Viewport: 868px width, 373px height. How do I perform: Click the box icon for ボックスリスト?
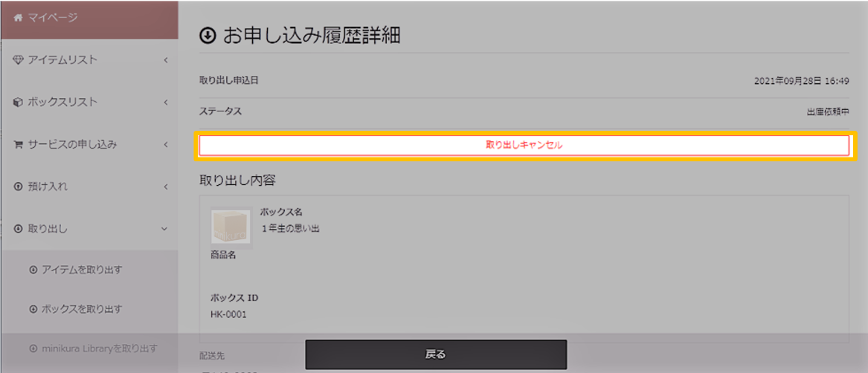(x=18, y=103)
